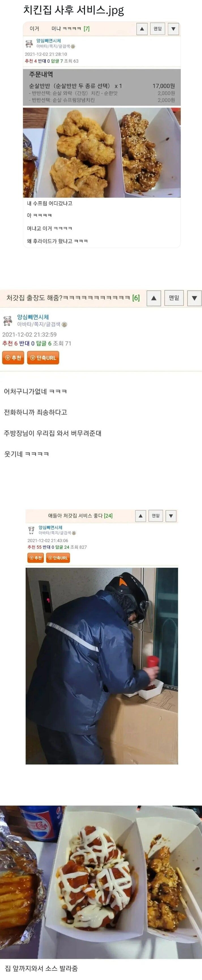Open the 양심빼면시체 author link in the second post

coord(33,317)
